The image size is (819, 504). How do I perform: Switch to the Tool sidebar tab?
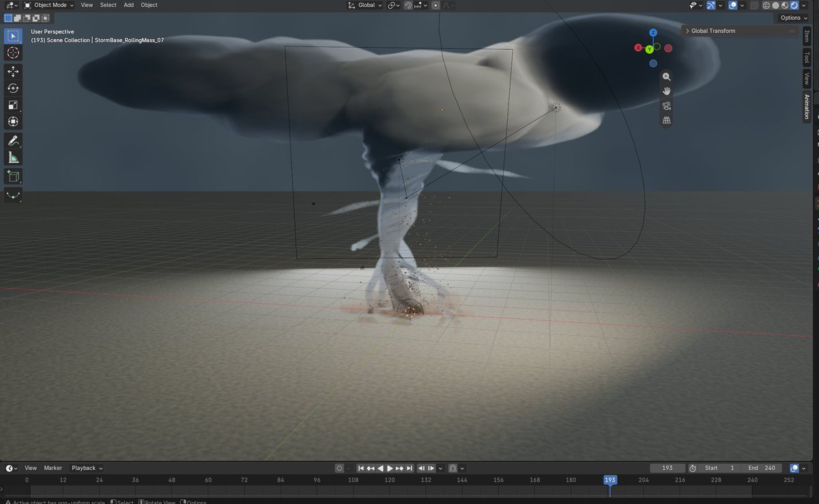(x=807, y=57)
